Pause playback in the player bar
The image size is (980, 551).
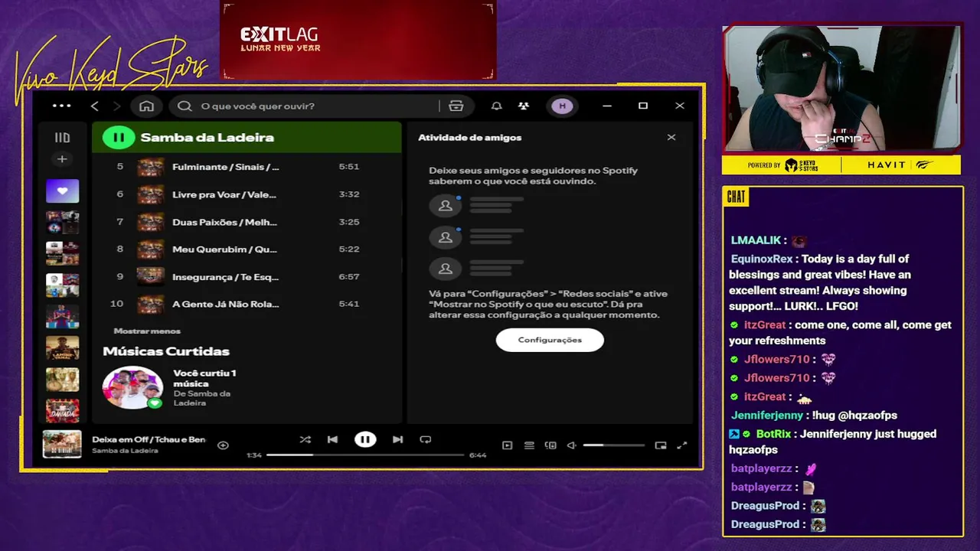[x=365, y=439]
